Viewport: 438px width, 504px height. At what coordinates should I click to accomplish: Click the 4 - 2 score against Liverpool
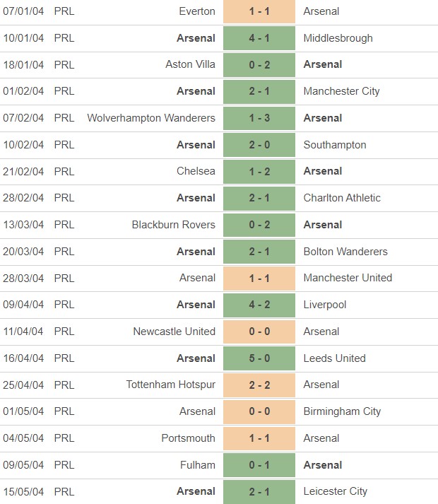259,305
